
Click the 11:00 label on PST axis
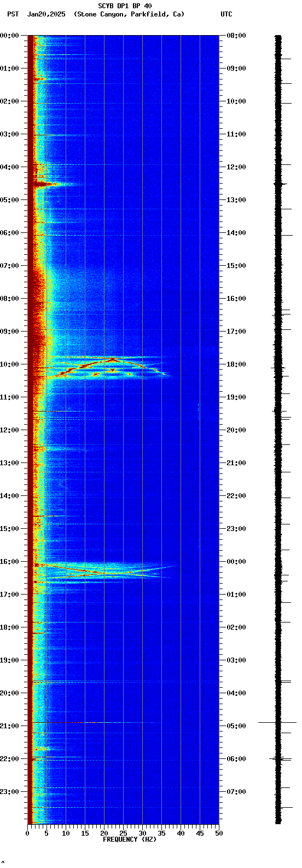(9, 397)
